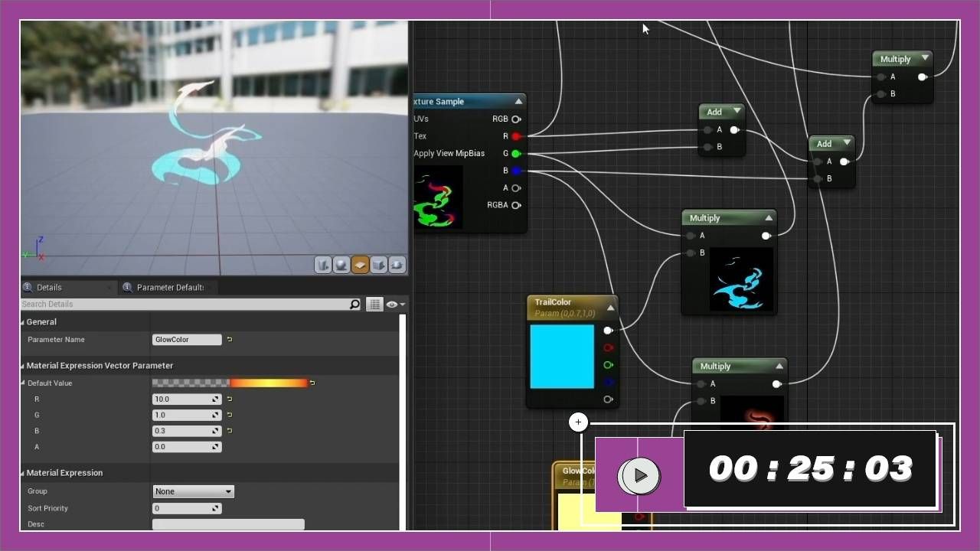The width and height of the screenshot is (980, 551).
Task: Click B input of the preview-less Multiply node
Action: [881, 94]
